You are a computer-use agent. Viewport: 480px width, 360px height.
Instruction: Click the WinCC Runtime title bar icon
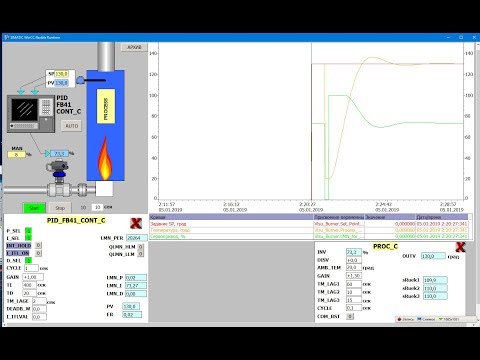pyautogui.click(x=6, y=37)
